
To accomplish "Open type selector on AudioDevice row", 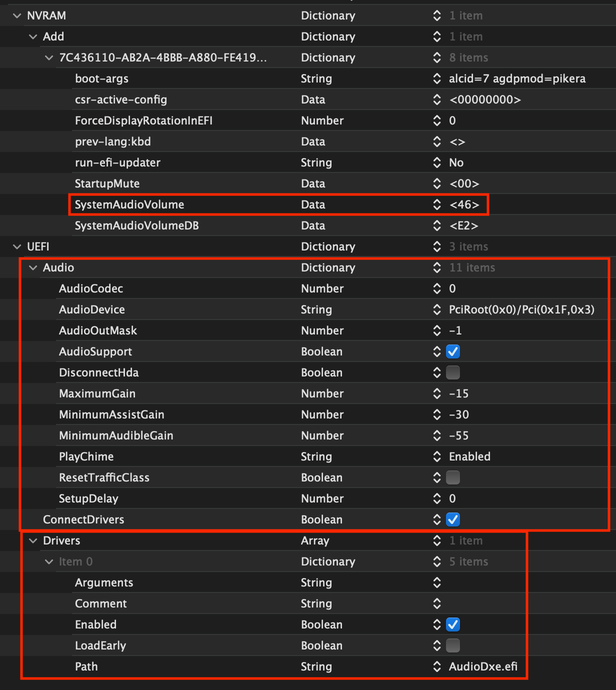I will click(437, 309).
